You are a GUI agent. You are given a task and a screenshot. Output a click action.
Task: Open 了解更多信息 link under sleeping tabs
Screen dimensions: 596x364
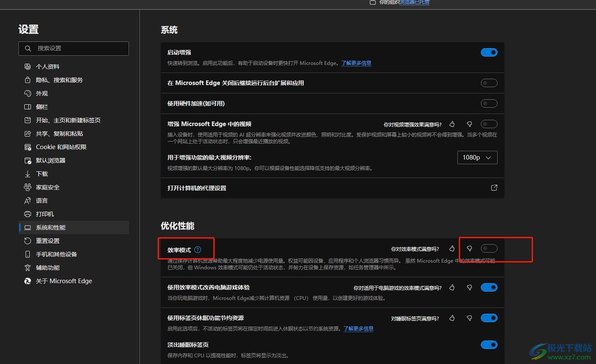coord(359,329)
